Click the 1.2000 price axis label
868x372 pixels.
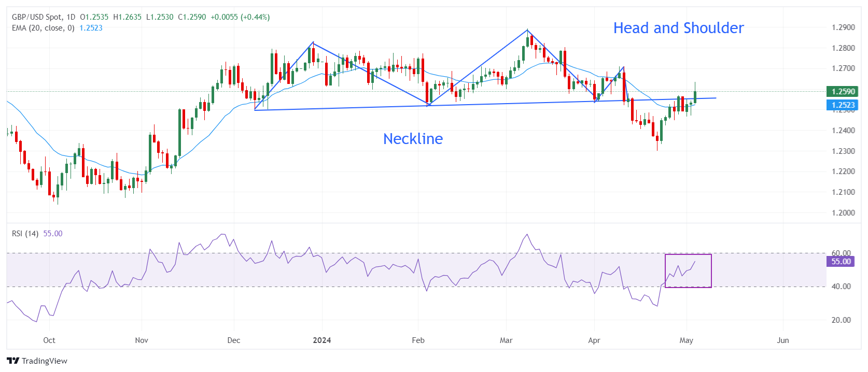tap(843, 213)
